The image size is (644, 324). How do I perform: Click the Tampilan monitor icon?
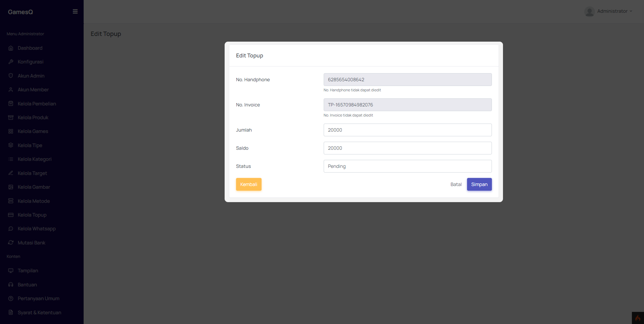pyautogui.click(x=11, y=271)
